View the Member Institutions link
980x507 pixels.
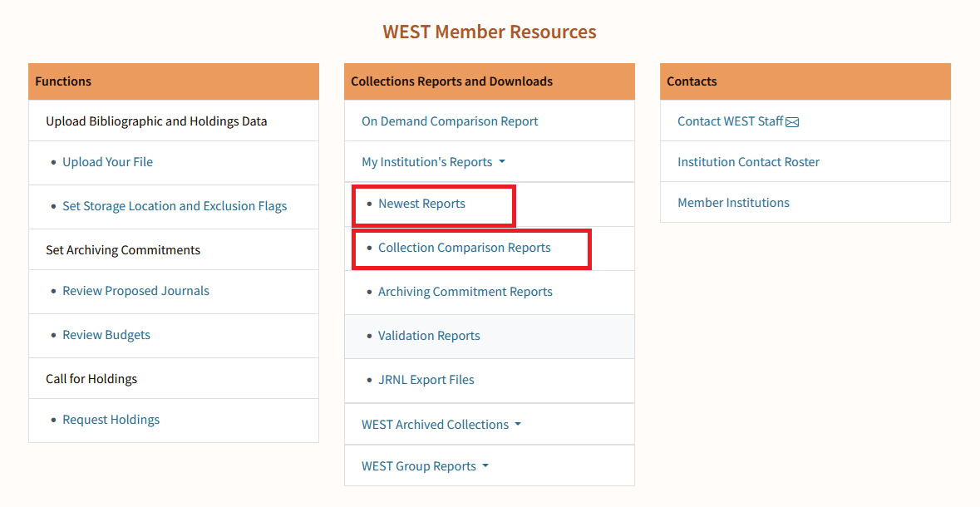click(x=733, y=203)
